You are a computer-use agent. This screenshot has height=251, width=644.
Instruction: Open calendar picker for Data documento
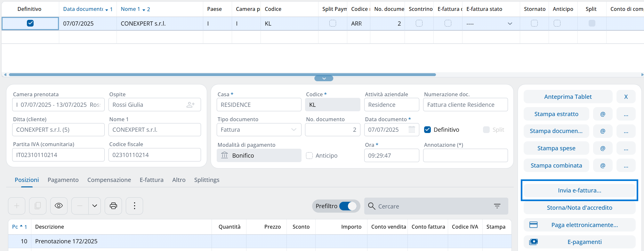tap(412, 130)
